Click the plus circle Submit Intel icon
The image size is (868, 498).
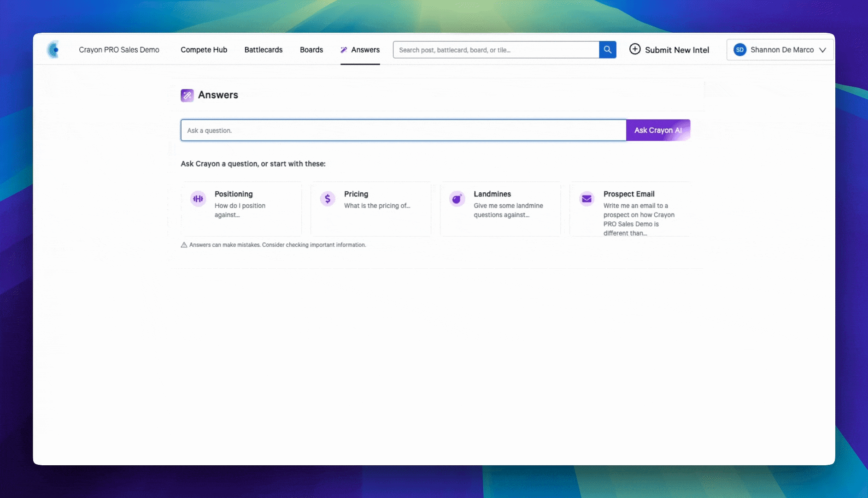point(634,49)
